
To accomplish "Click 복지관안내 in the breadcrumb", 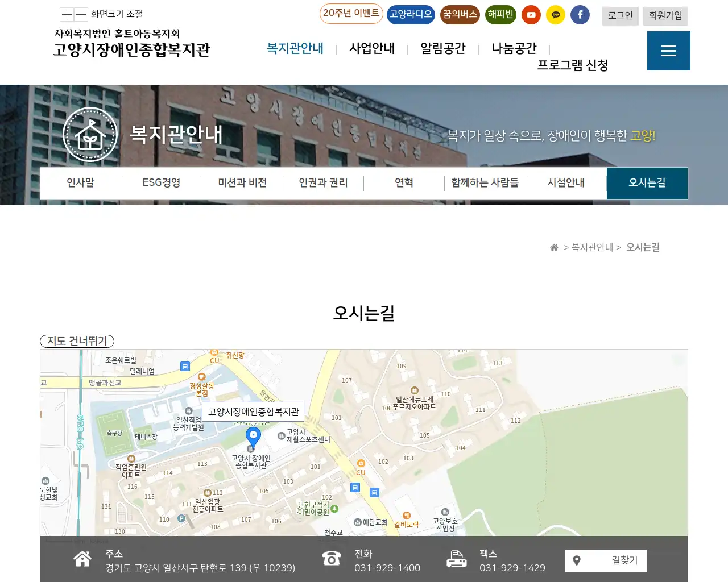I will 593,247.
